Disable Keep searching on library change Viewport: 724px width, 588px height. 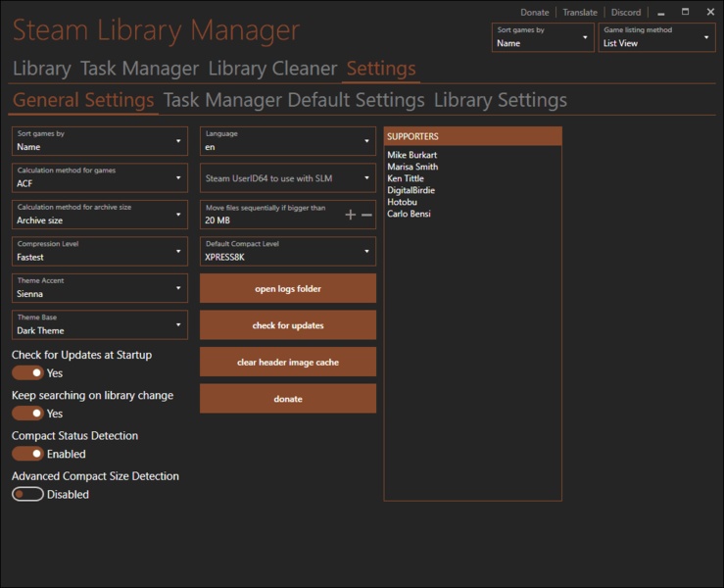click(x=27, y=414)
